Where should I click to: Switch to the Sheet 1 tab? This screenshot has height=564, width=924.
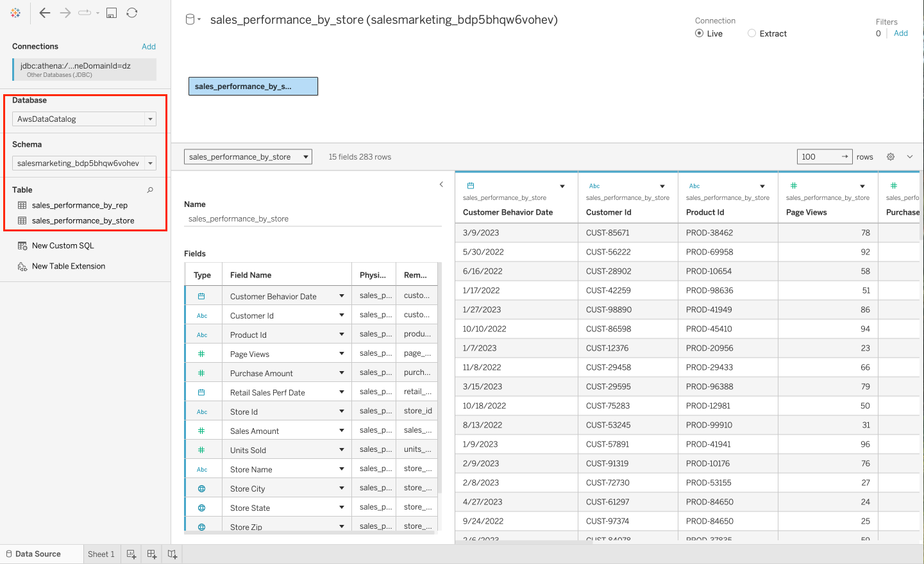click(x=101, y=554)
